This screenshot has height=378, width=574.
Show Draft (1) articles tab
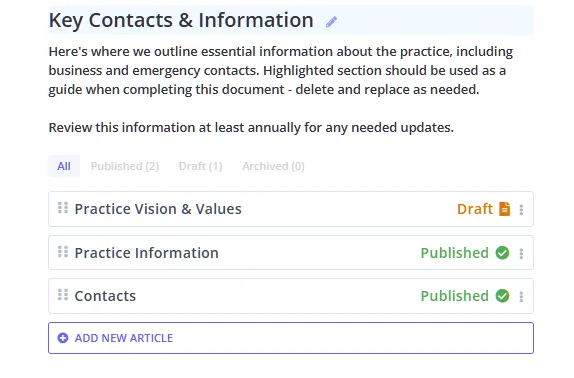tap(201, 166)
